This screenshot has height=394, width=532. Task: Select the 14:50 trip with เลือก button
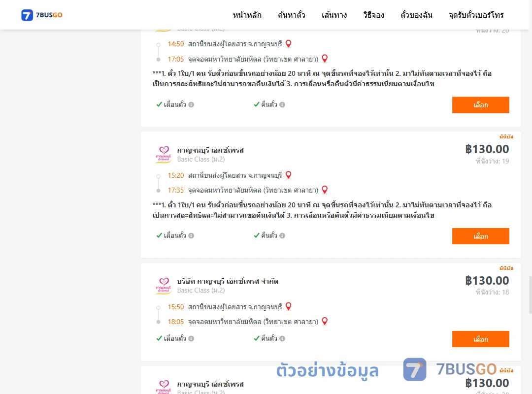(480, 105)
